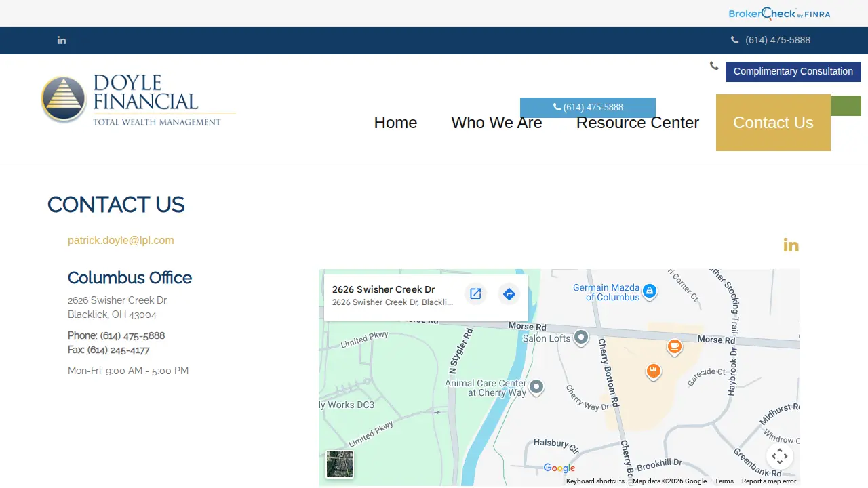Viewport: 868px width, 488px height.
Task: Click the 2626 Swisher Creek Dr map title
Action: click(x=383, y=289)
